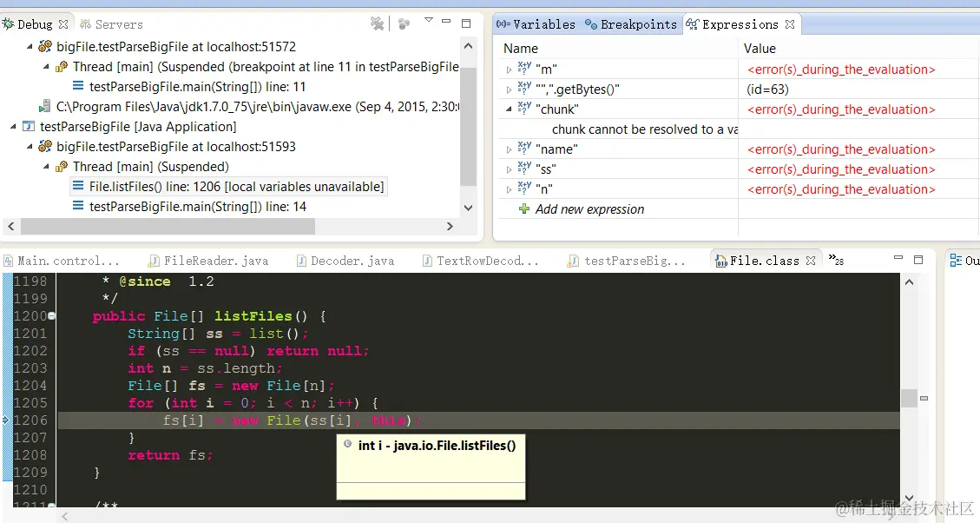Click Add new expression

click(589, 209)
